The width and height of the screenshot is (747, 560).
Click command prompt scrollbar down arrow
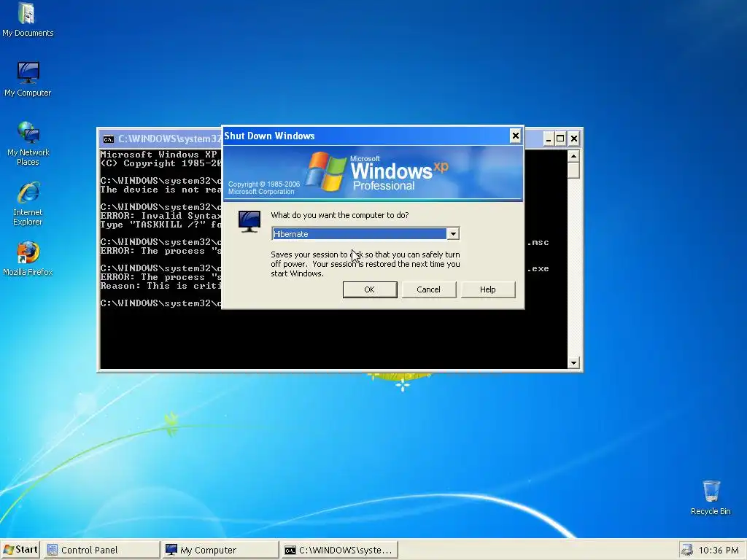point(573,363)
